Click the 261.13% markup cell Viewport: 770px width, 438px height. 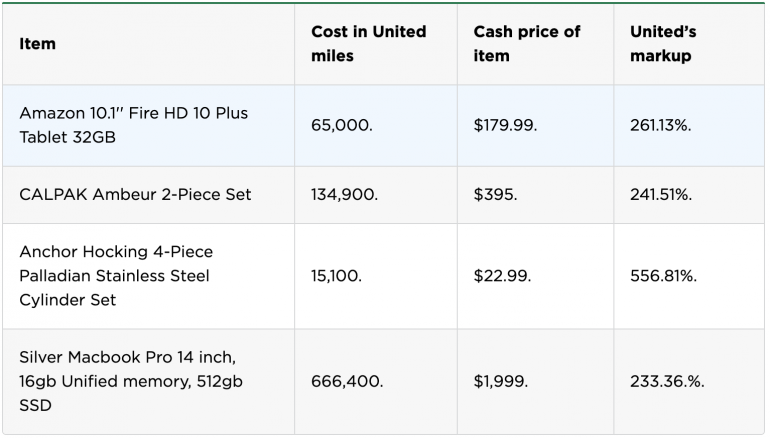click(662, 126)
